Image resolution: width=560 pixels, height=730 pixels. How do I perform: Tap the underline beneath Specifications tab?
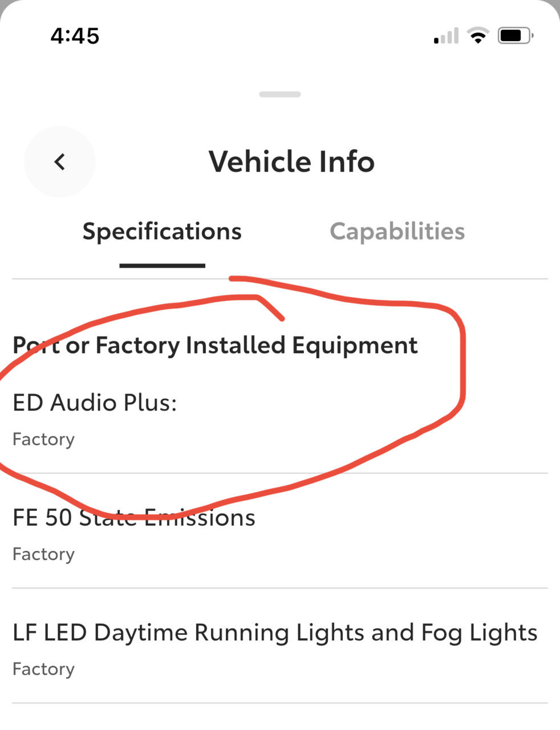coord(163,265)
